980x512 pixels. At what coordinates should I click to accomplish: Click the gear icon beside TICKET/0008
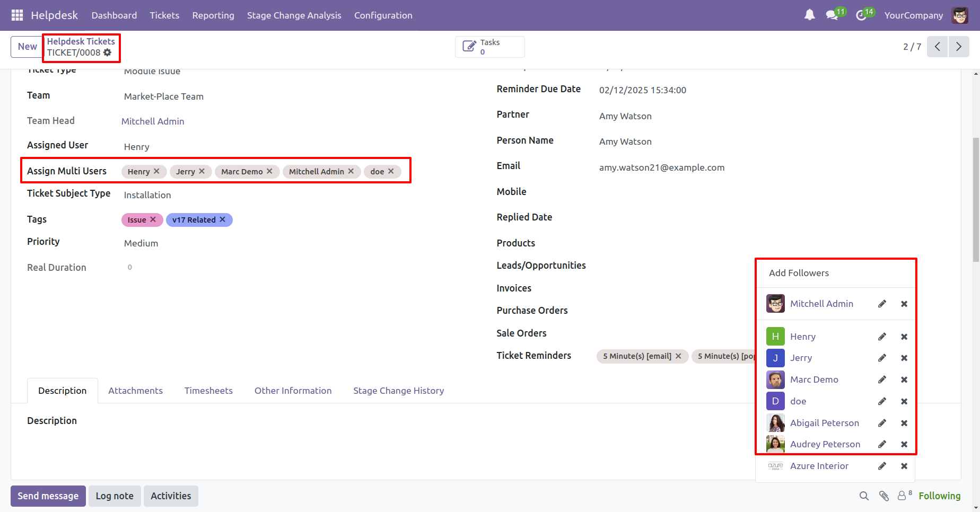coord(108,52)
